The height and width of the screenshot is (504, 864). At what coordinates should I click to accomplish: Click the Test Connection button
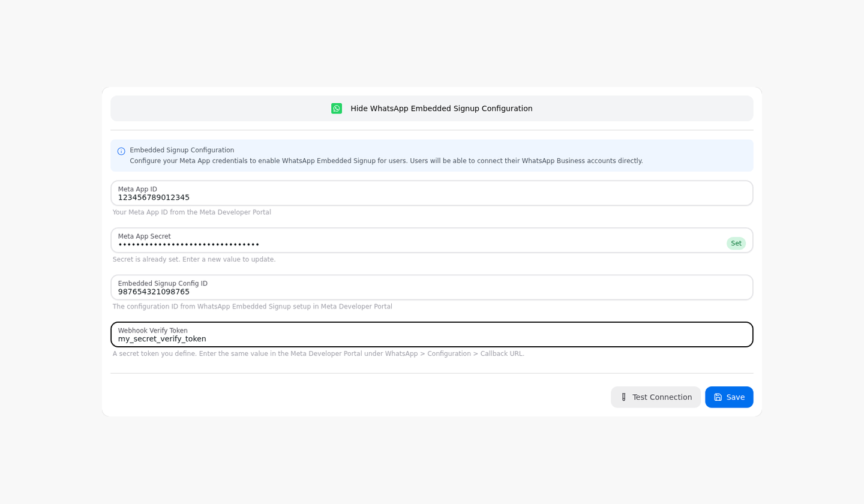(x=656, y=397)
